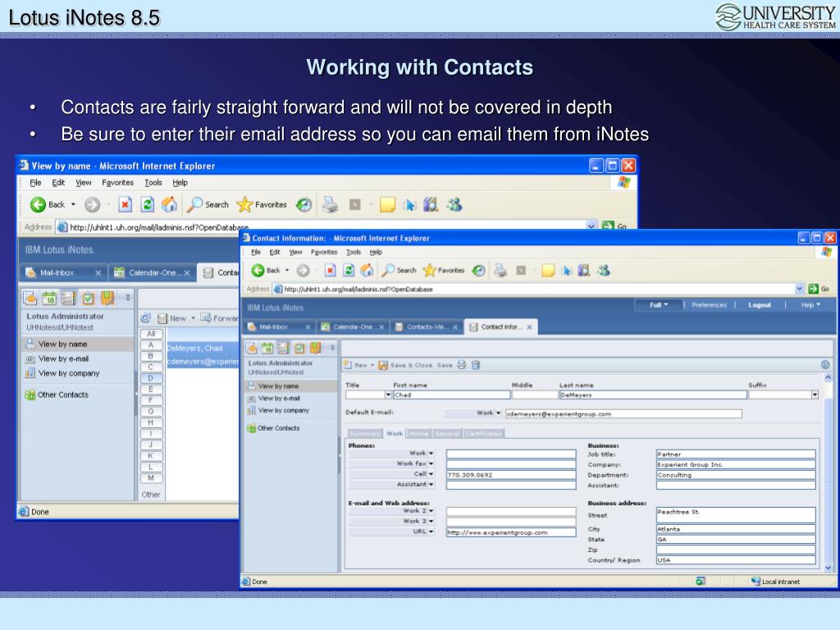Open Calendar icon in View by name sidebar
Viewport: 840px width, 630px height.
(49, 298)
